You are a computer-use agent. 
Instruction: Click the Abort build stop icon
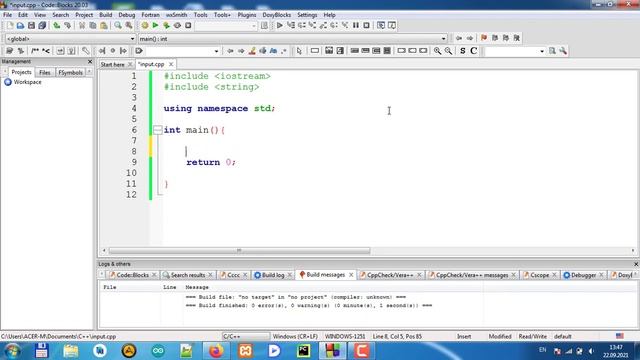(188, 25)
